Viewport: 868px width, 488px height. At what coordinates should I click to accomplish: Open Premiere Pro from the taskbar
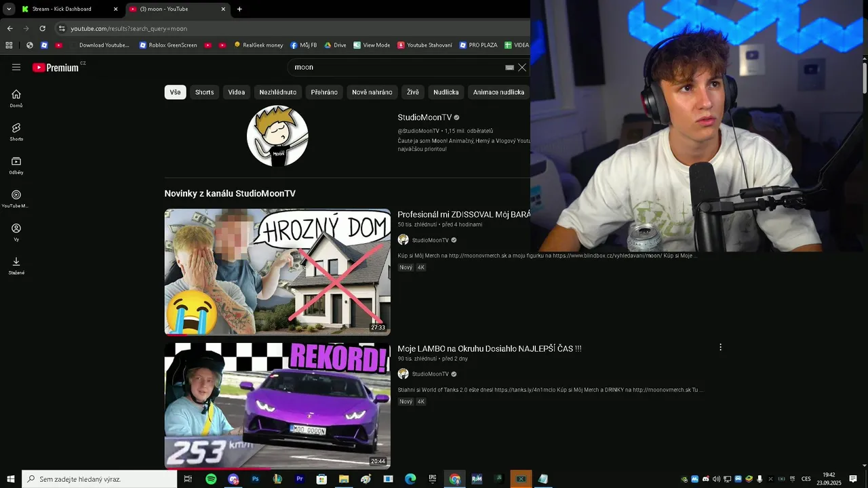(300, 479)
